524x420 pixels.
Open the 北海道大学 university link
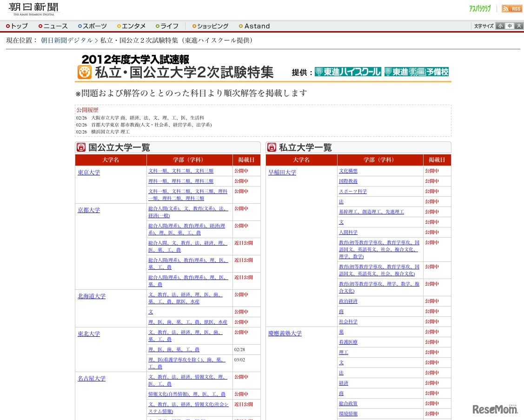[x=92, y=296]
